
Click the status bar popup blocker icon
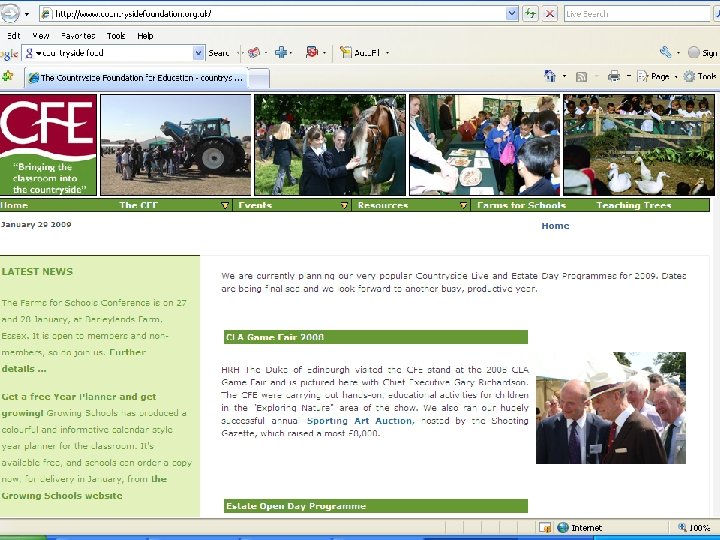(545, 528)
